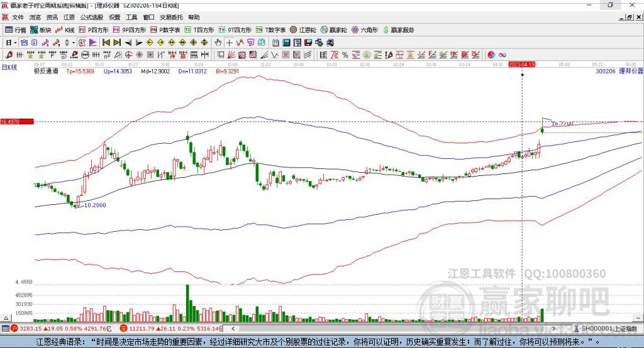Viewport: 644px width, 348px height.
Task: Open the 行情 quotes view
Action: point(15,30)
